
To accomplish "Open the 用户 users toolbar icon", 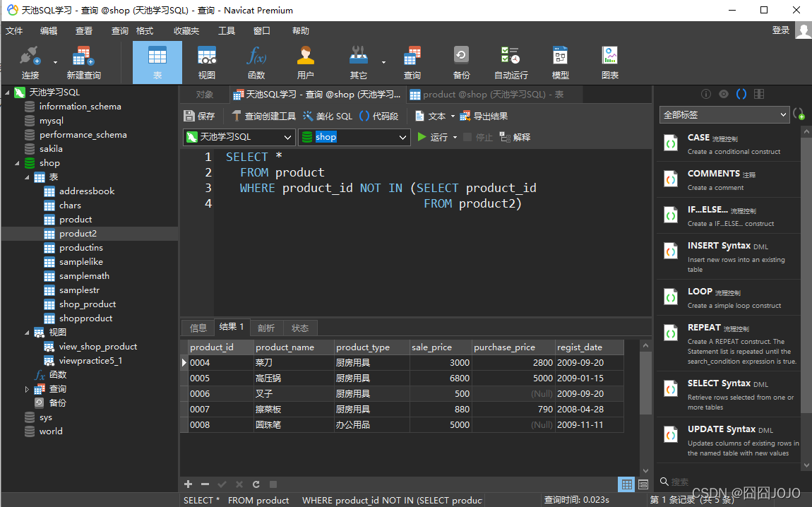I will point(306,63).
